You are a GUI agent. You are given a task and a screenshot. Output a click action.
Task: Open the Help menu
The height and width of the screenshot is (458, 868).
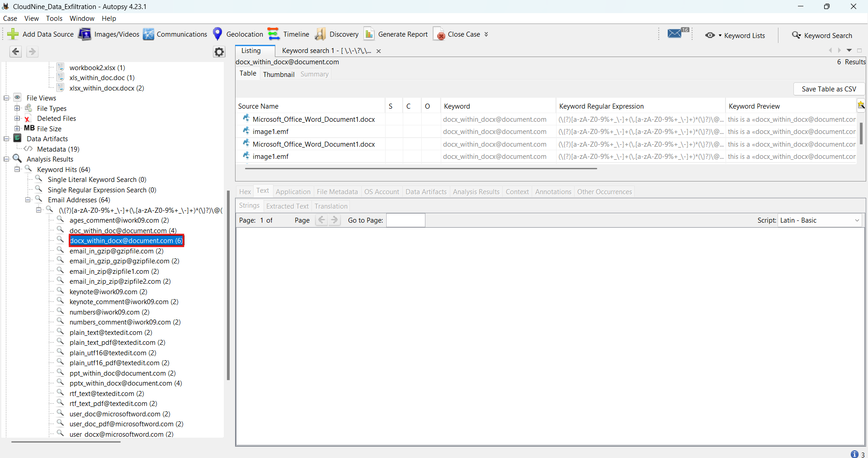tap(109, 19)
